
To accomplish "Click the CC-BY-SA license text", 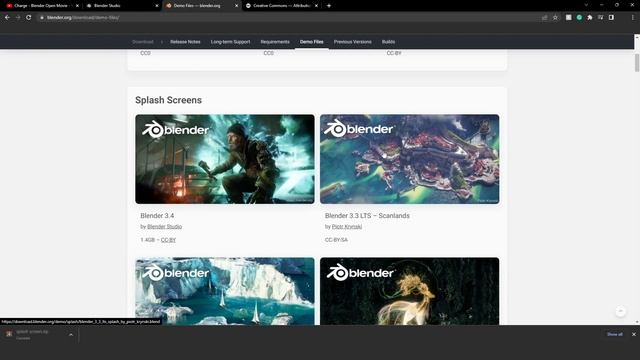I will coord(336,240).
